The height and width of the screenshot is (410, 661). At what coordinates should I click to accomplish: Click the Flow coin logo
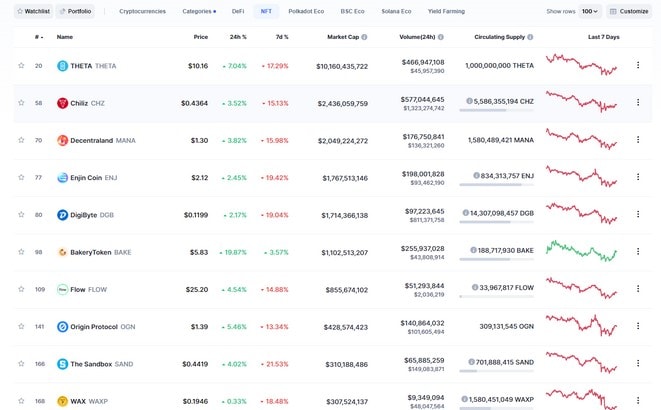[x=62, y=289]
